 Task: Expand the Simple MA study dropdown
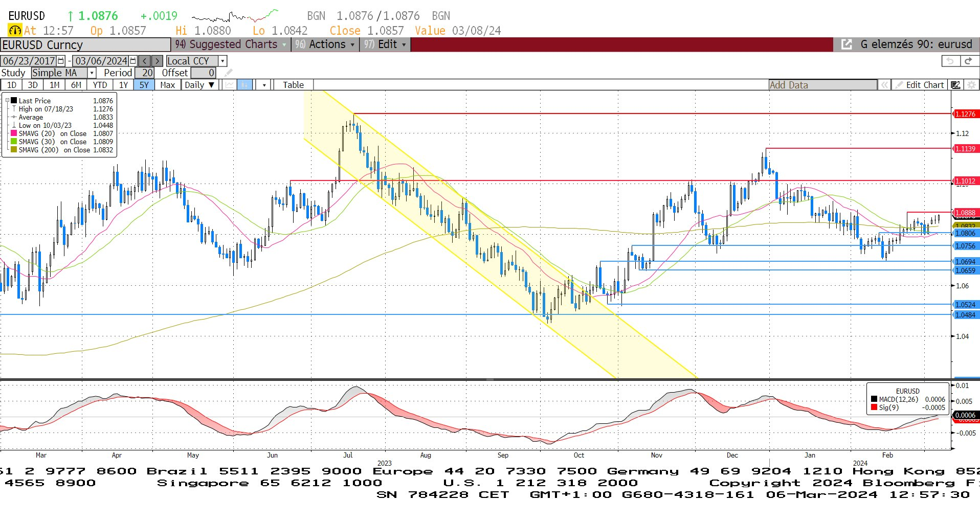92,73
